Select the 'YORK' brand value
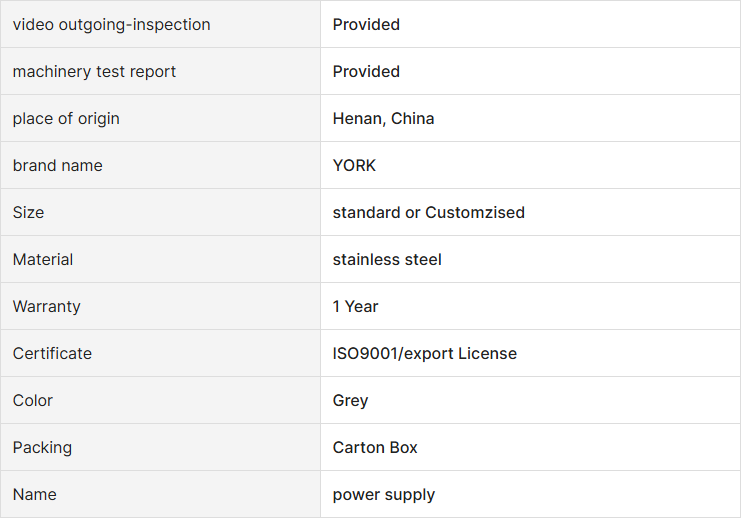 pyautogui.click(x=354, y=165)
